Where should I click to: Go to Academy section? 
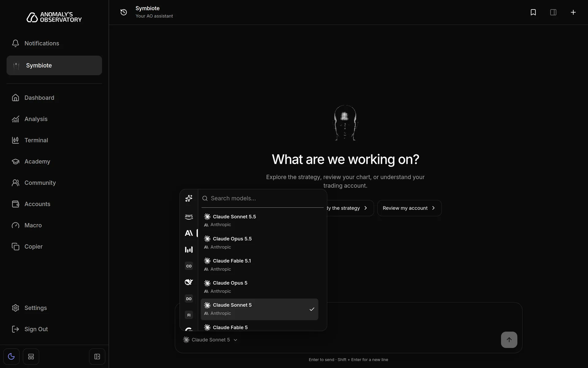54,162
